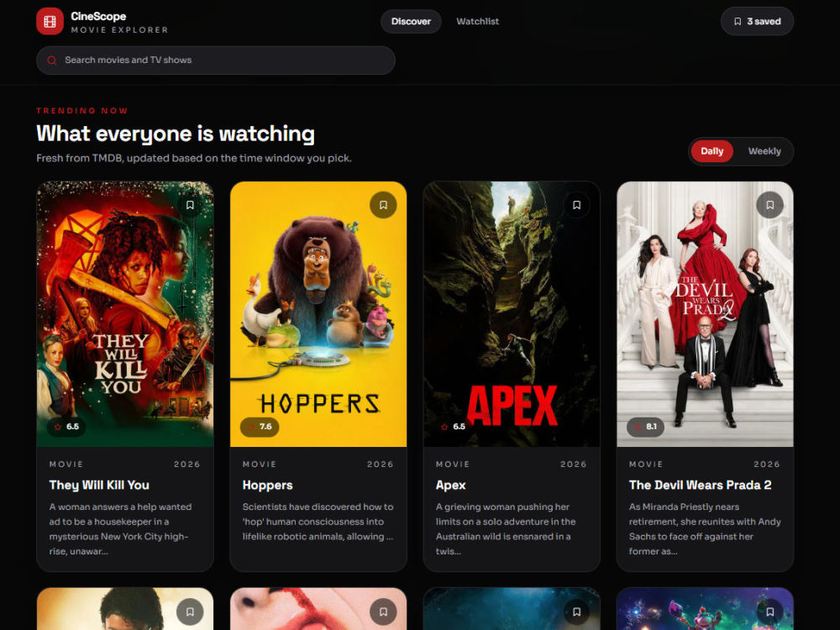
Task: Click the title They Will Kill You
Action: pos(99,486)
